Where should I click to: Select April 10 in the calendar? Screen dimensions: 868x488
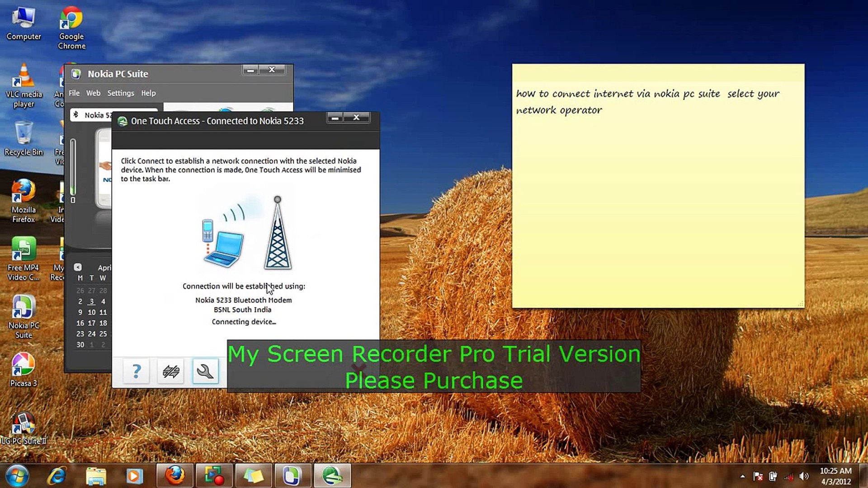point(91,312)
